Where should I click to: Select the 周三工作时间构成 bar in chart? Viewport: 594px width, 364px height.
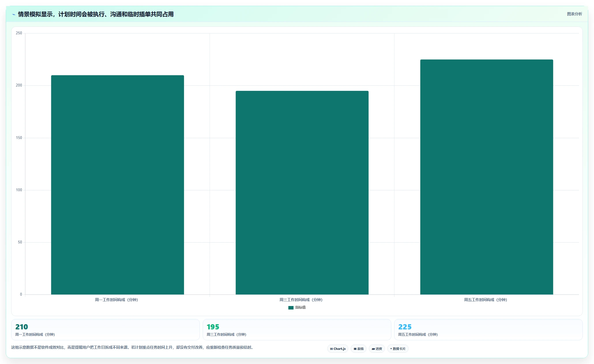point(302,193)
